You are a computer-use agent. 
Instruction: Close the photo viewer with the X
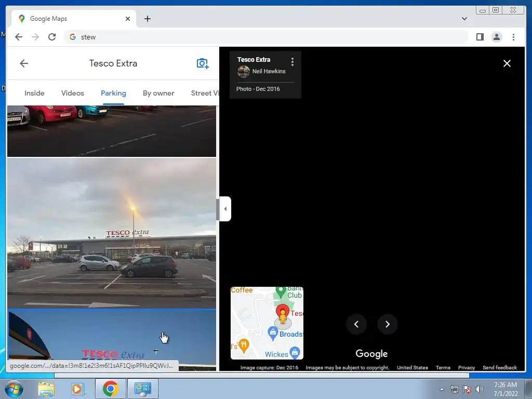(x=507, y=63)
